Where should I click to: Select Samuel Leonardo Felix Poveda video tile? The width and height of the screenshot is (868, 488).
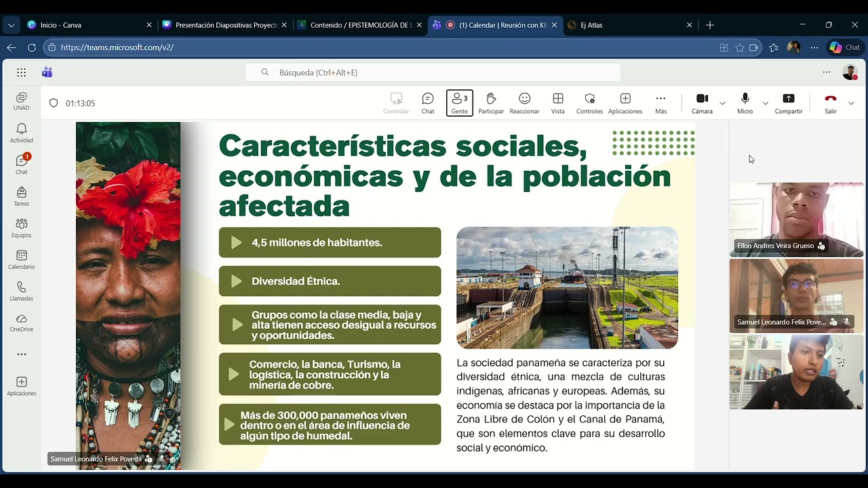coord(796,296)
